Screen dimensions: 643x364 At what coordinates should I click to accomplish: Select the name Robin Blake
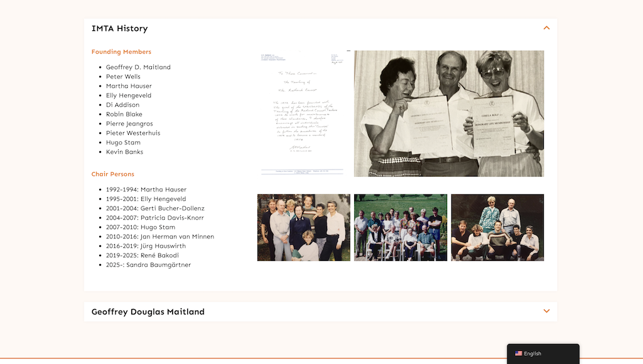point(124,114)
